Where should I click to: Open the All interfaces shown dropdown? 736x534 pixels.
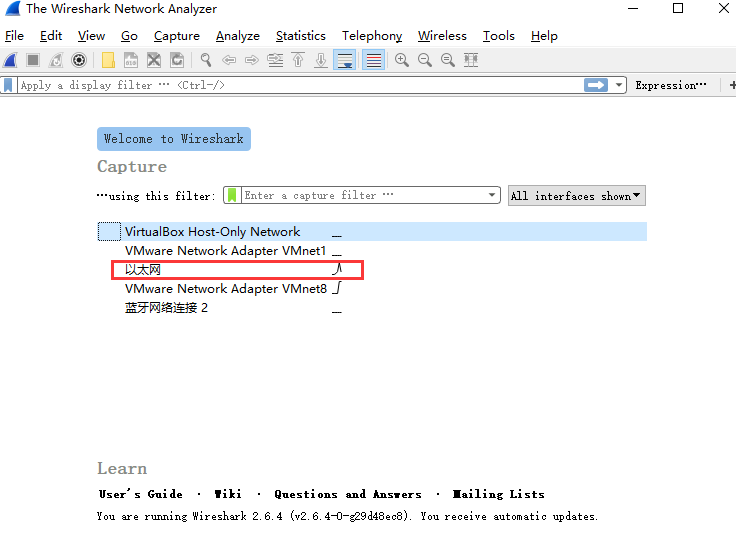click(x=576, y=196)
